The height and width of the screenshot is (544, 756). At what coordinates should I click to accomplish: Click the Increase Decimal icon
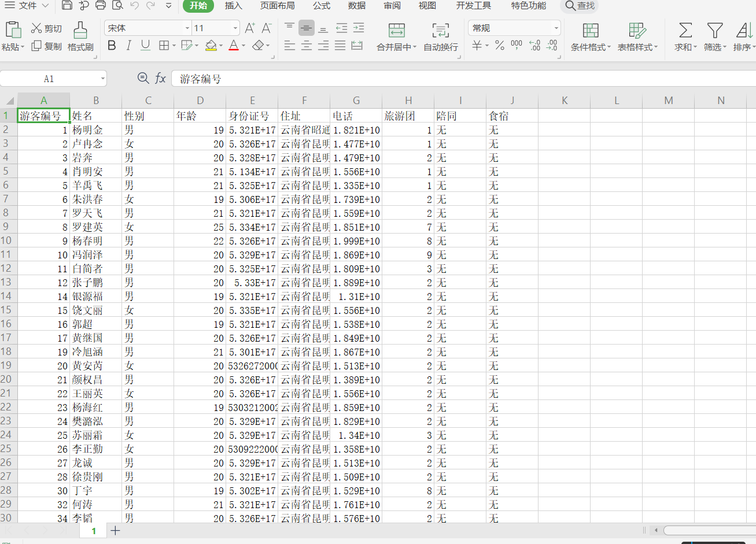[535, 45]
